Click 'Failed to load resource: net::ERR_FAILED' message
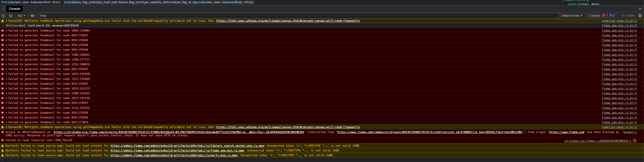644x162 pixels. pos(39,140)
